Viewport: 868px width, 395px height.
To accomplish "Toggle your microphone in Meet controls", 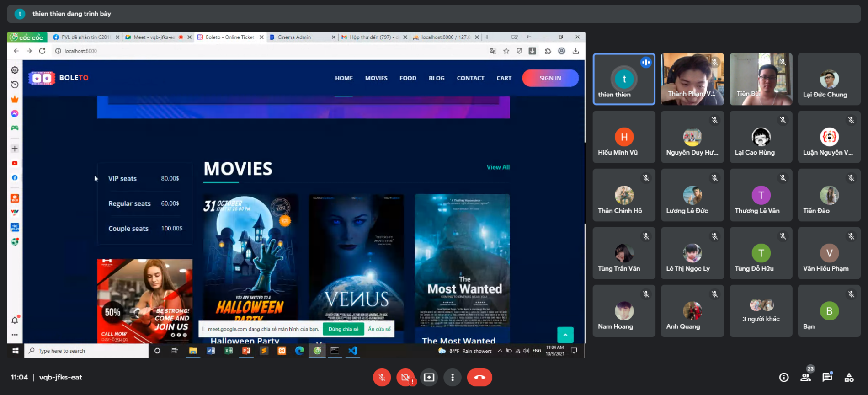I will tap(382, 377).
